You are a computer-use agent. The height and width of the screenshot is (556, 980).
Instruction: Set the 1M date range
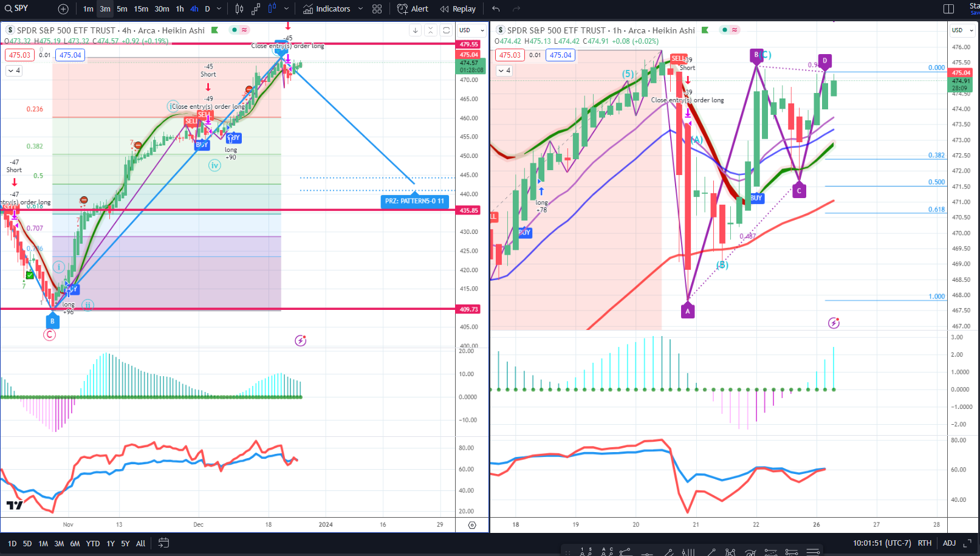pyautogui.click(x=43, y=544)
